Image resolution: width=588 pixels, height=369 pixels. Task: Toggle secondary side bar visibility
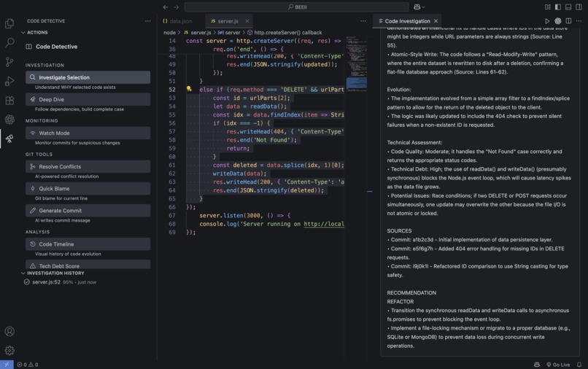point(579,7)
